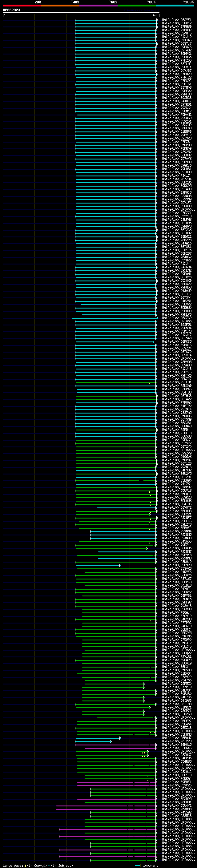Click the hit label UniRef100_Q9AY76
Viewport: 197px width, 868px height.
pyautogui.click(x=177, y=372)
